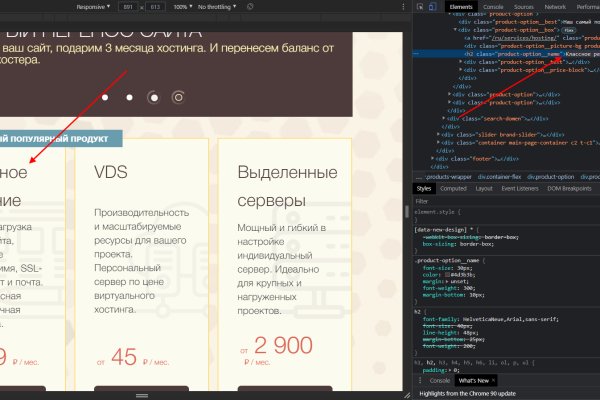
Task: Click the inspect element picker icon
Action: tap(421, 6)
